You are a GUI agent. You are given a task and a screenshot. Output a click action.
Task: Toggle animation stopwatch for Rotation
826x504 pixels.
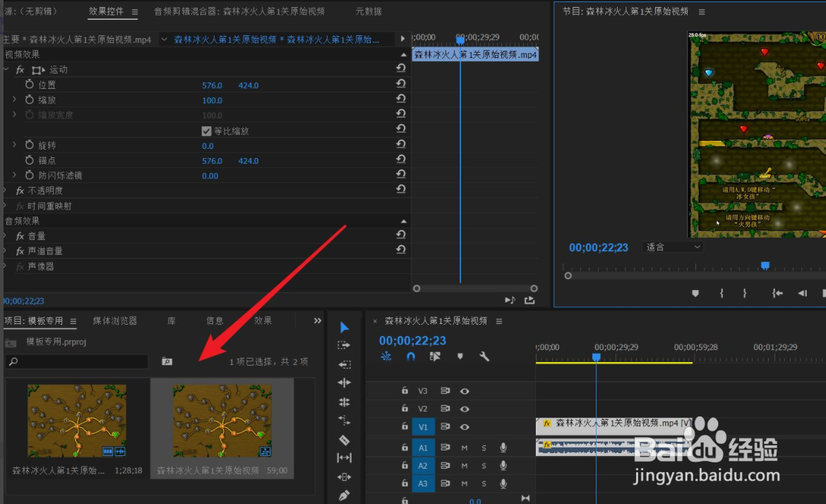[30, 145]
